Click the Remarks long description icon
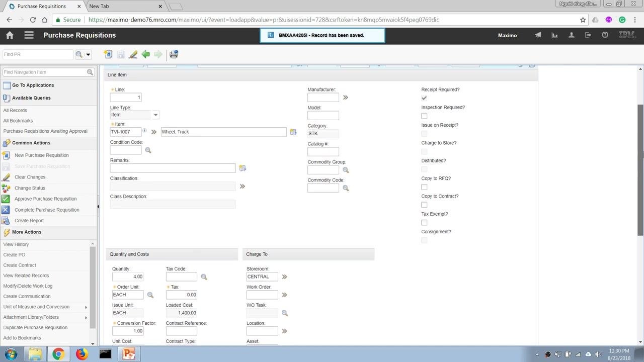Image resolution: width=644 pixels, height=362 pixels. click(x=242, y=168)
